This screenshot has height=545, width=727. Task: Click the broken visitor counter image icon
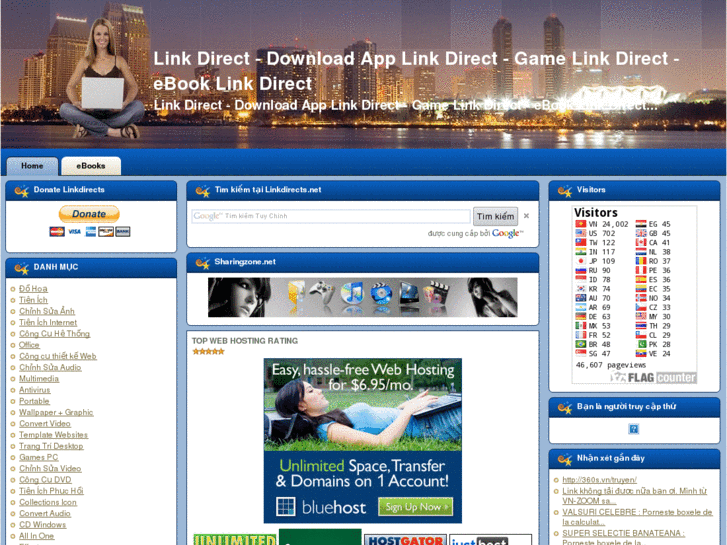(633, 429)
